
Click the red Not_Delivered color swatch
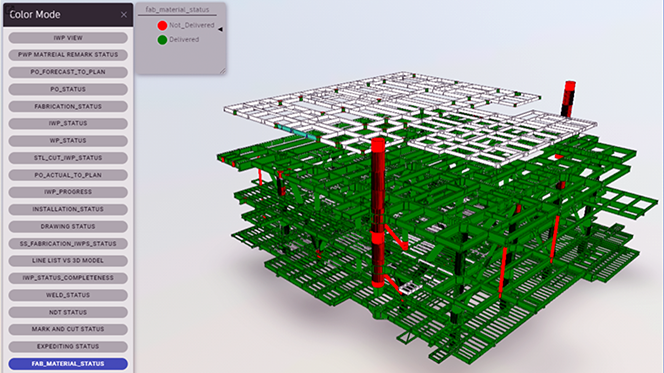162,25
